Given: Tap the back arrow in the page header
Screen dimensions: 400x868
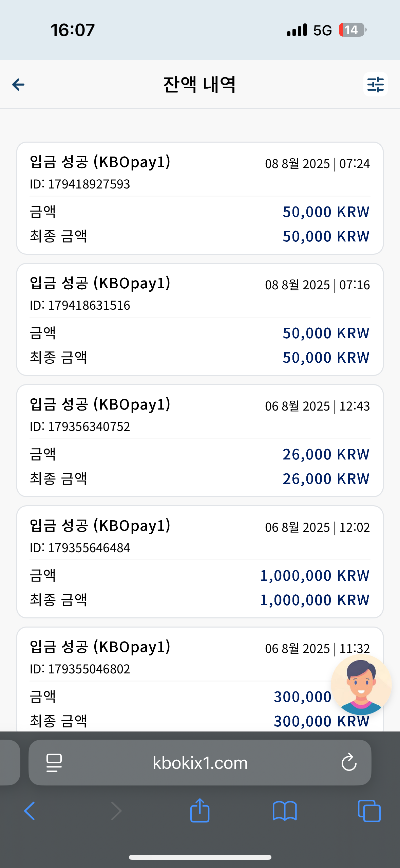Looking at the screenshot, I should tap(18, 85).
